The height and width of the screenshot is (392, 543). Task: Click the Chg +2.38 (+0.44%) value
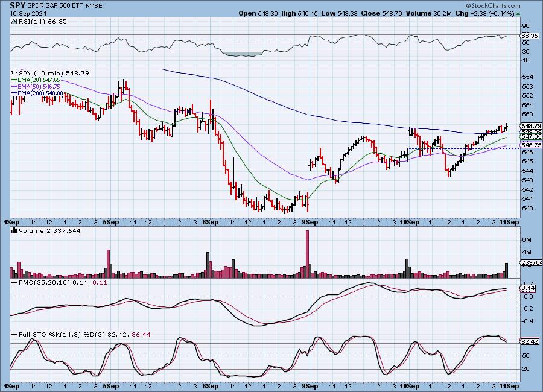pos(484,13)
